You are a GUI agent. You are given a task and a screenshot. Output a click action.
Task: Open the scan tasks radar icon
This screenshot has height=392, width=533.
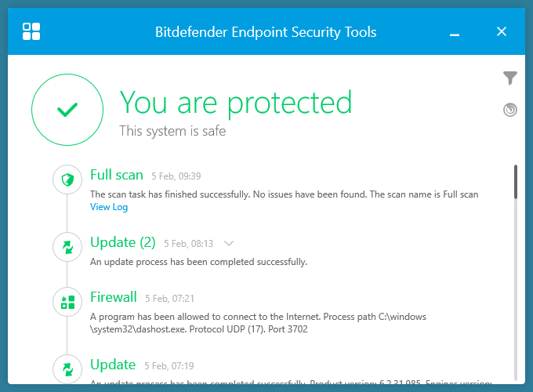coord(510,110)
